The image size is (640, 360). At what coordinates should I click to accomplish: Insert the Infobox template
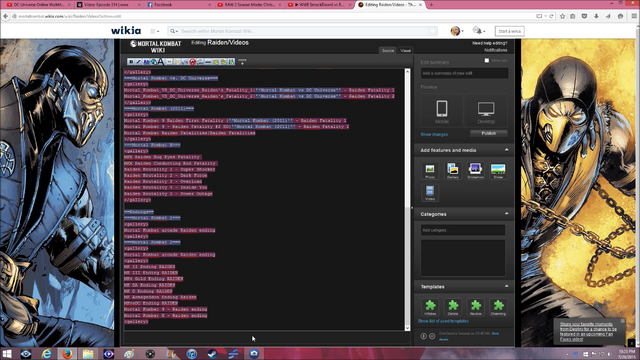coord(430,307)
